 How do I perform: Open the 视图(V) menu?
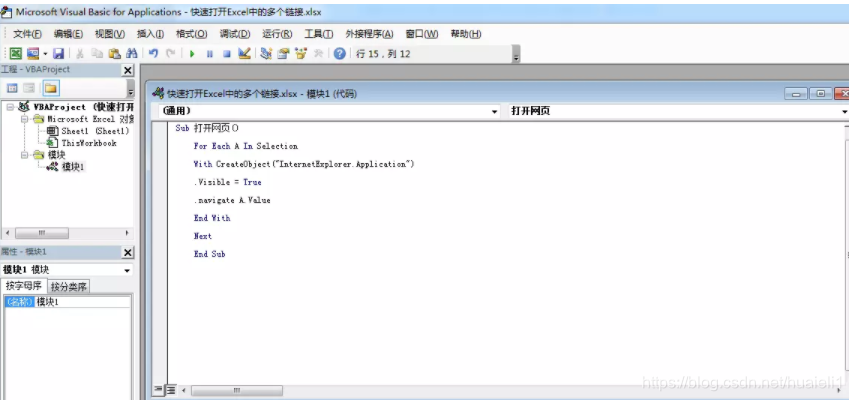[x=110, y=34]
